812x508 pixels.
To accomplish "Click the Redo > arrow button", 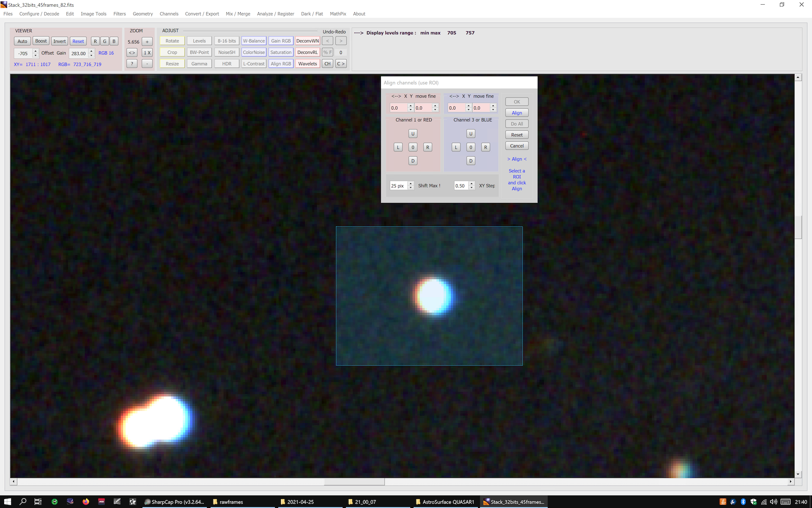I will coord(341,41).
